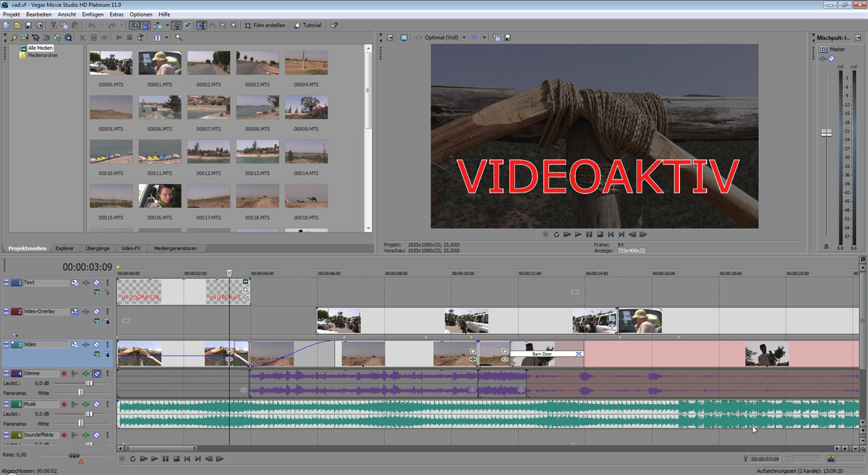Click the Import media icon in Projektmedien toolbar
The image size is (868, 475).
tap(25, 37)
